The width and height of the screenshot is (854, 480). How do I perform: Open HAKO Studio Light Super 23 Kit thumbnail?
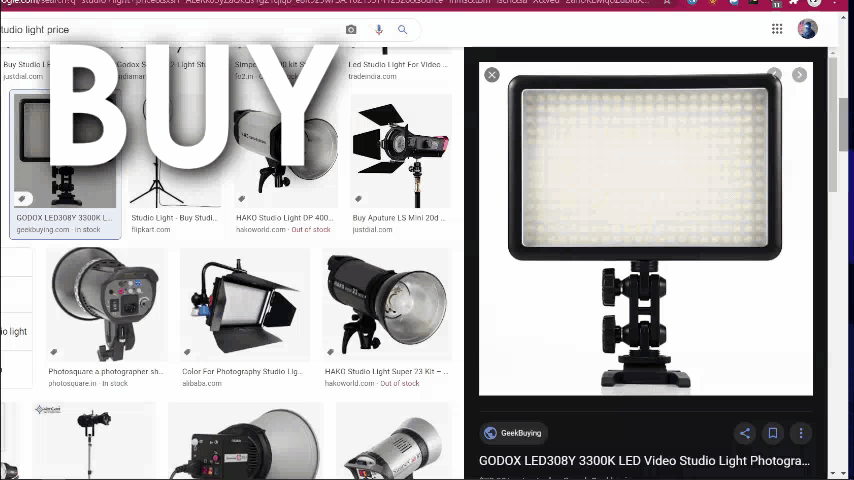tap(387, 305)
